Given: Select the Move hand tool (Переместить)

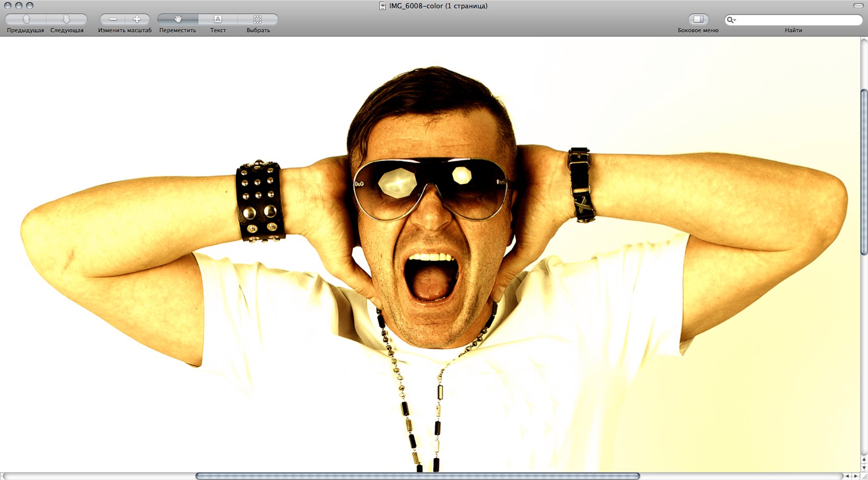Looking at the screenshot, I should (x=177, y=19).
